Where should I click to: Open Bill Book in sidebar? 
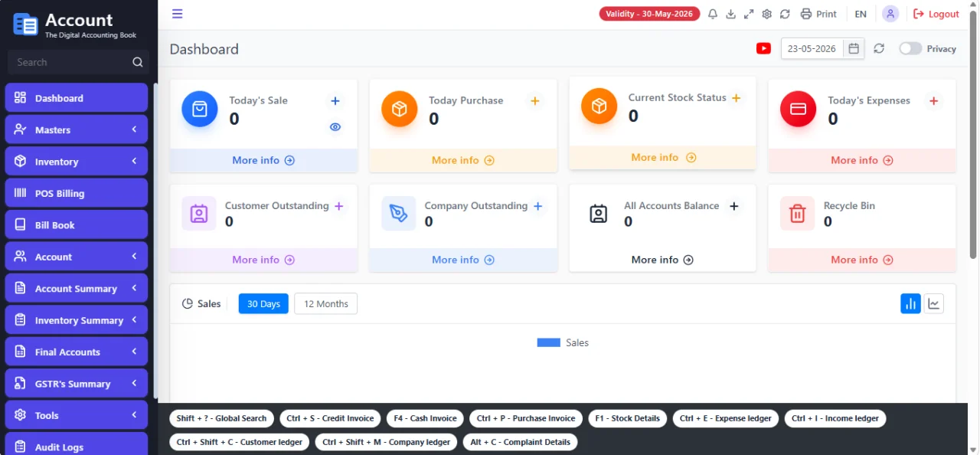(77, 225)
